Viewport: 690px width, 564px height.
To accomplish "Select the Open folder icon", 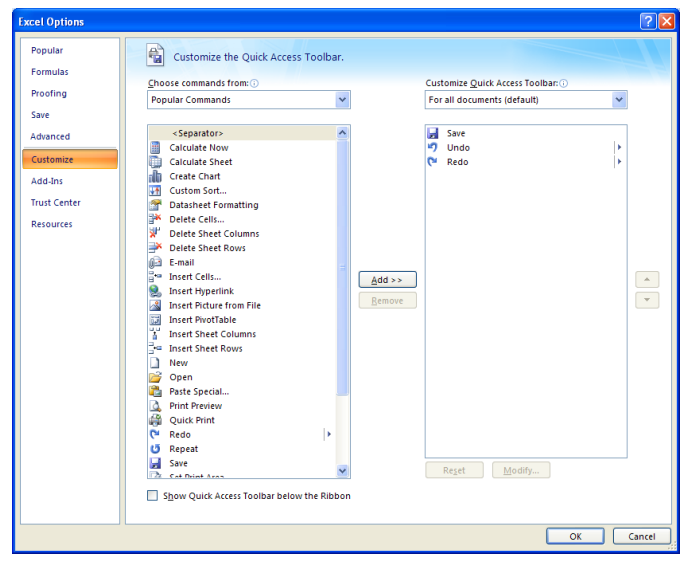I will [x=155, y=377].
